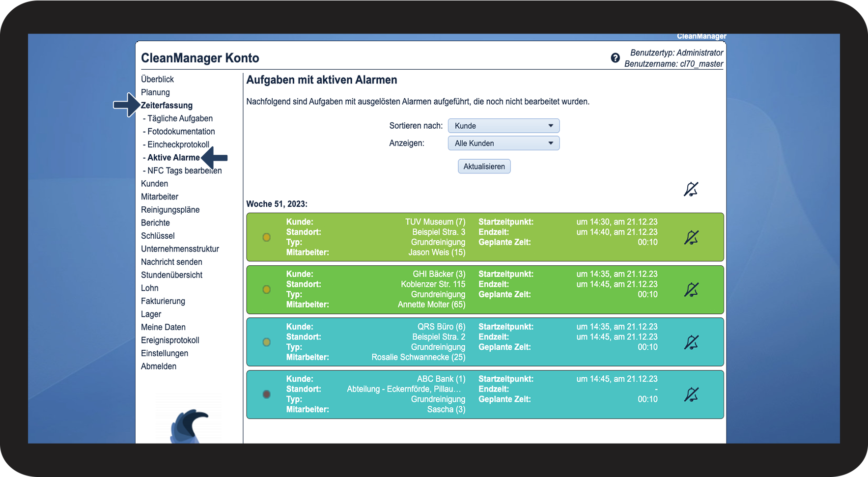Mute alarm for ABC Bank task

691,394
